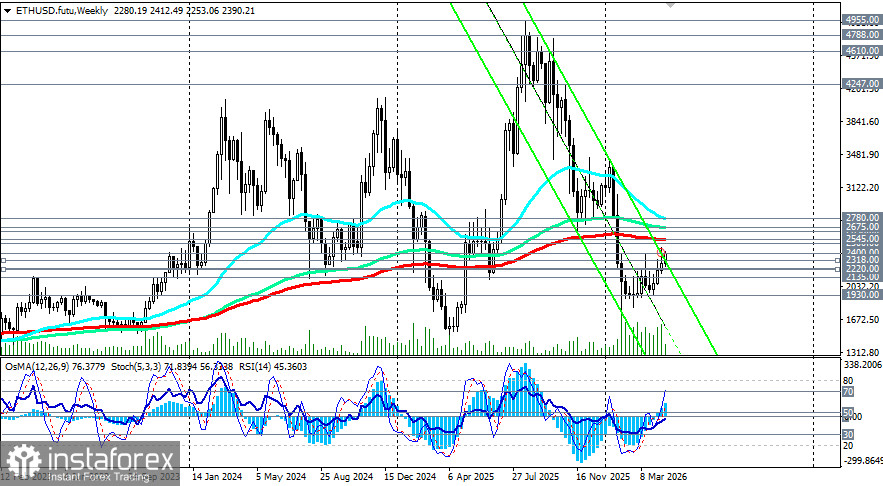Click the 14 Jan 2024 date label
Screen dimensions: 883x486
coord(217,476)
